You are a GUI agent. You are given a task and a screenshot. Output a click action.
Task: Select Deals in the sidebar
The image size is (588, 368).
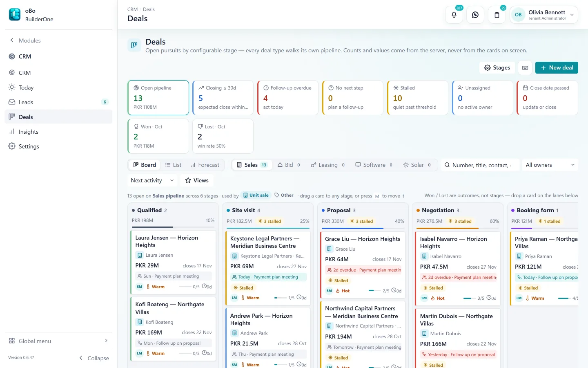point(58,117)
